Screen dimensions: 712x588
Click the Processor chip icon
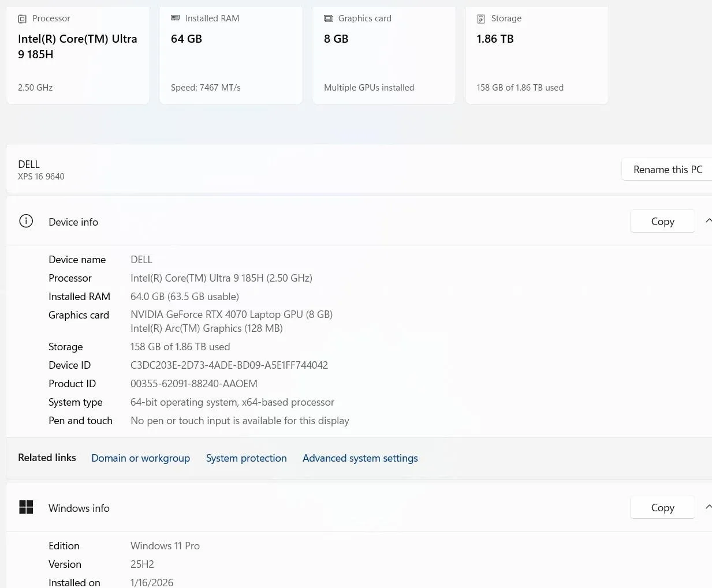click(x=23, y=19)
